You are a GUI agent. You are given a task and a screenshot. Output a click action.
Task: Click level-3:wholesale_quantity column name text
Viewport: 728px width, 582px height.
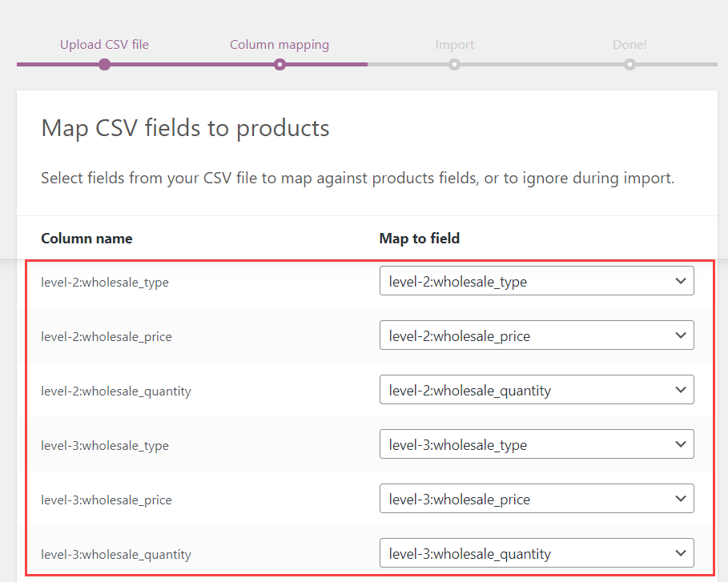116,555
